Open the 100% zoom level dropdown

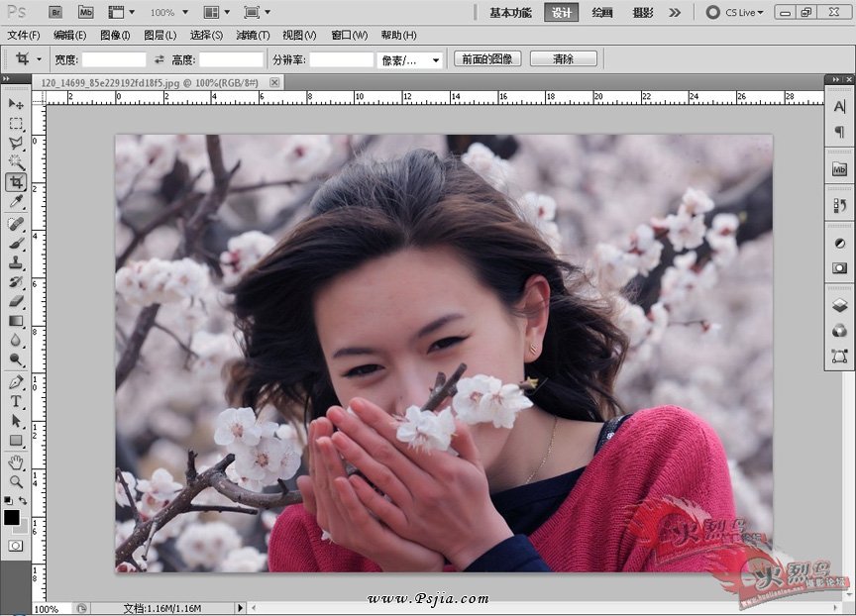pos(168,13)
